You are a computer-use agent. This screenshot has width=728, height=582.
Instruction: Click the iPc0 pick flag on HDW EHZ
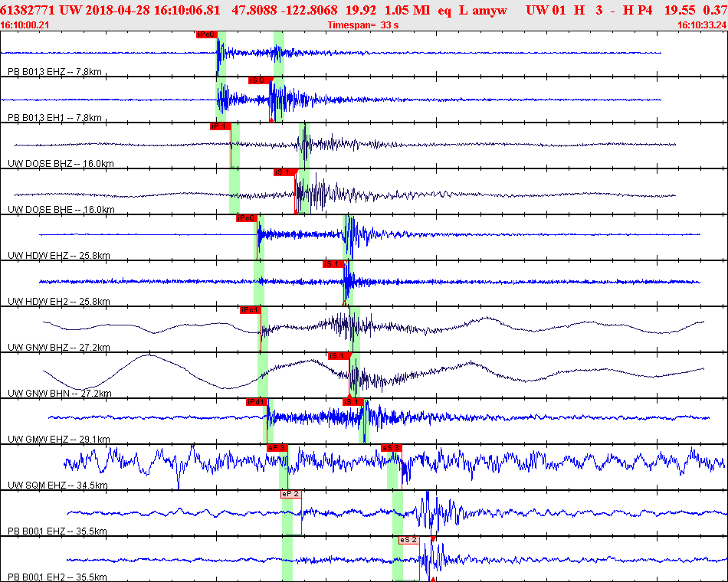coord(247,218)
